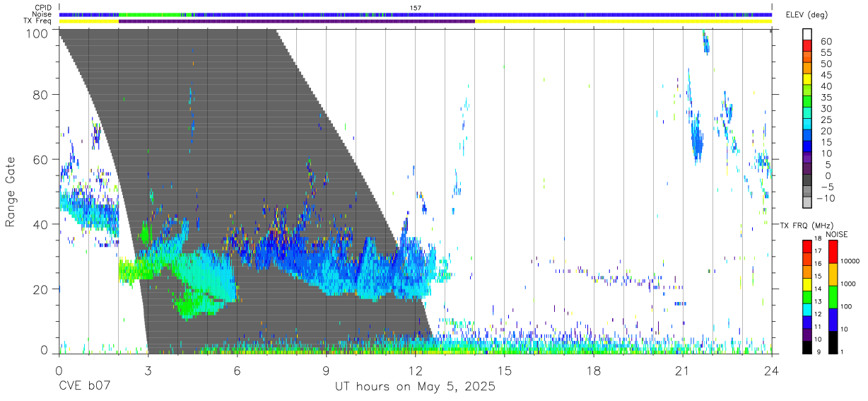This screenshot has height=401, width=868.
Task: Click the '100' label on NOISE colorbar
Action: tap(848, 306)
